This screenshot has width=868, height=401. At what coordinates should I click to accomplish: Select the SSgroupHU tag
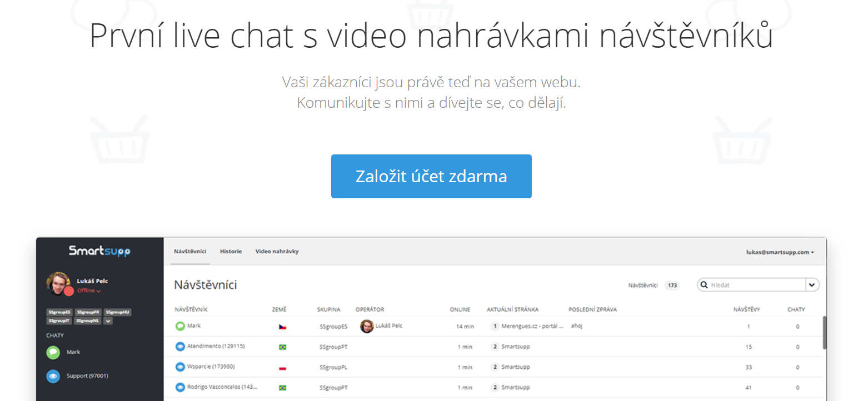(x=117, y=312)
